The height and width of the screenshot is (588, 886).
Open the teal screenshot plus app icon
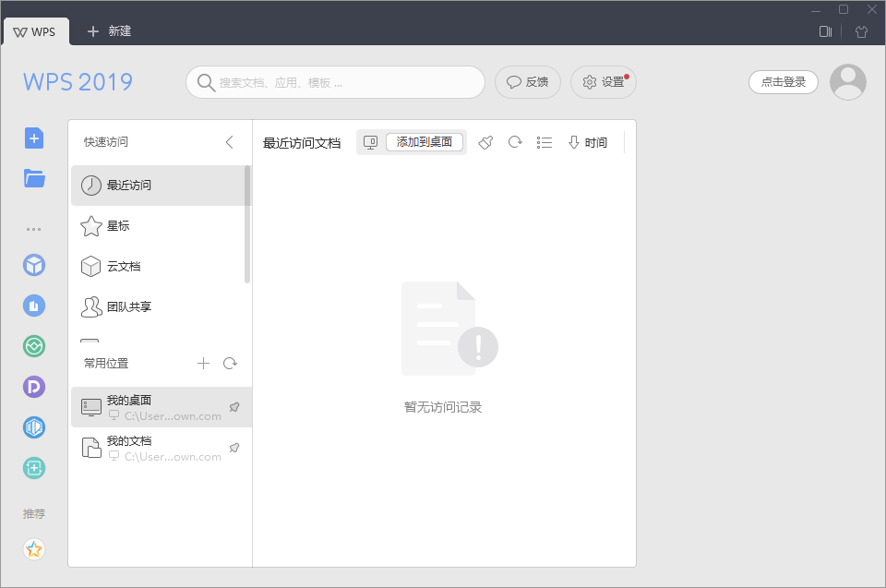click(x=34, y=468)
